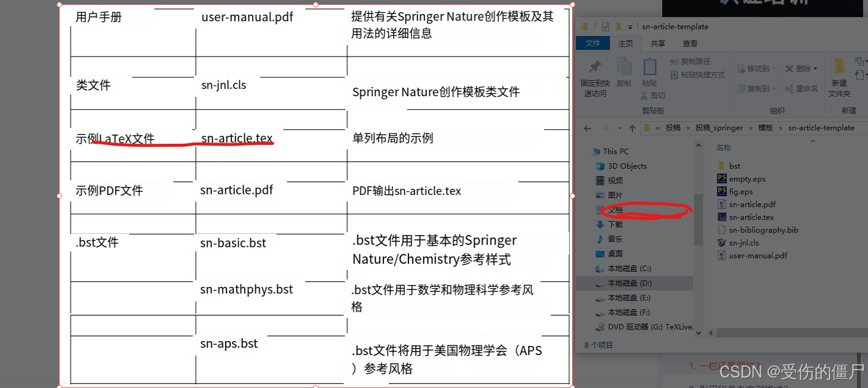Select This PC in navigation pane

coord(609,151)
